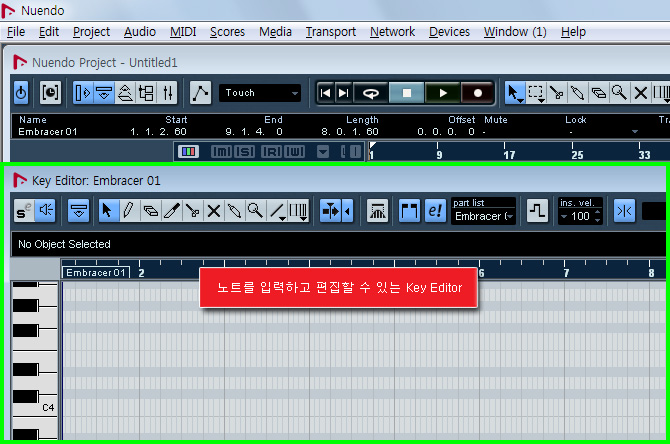This screenshot has width=670, height=444.
Task: Select Erase tool in Key Editor
Action: pos(150,211)
